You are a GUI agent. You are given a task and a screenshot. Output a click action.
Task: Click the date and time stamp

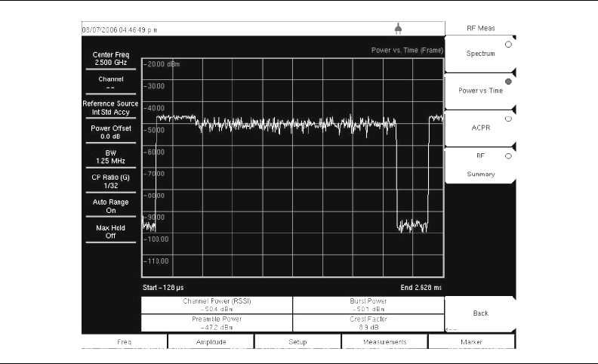click(121, 29)
